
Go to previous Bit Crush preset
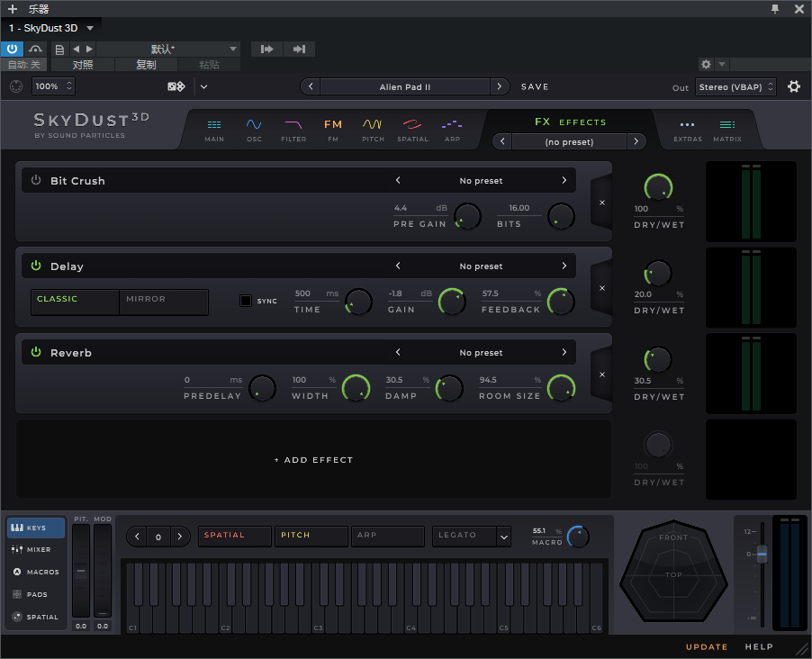[398, 180]
